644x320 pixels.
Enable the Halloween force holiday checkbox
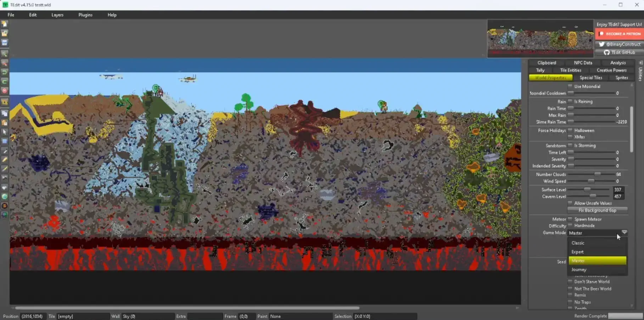(x=570, y=130)
